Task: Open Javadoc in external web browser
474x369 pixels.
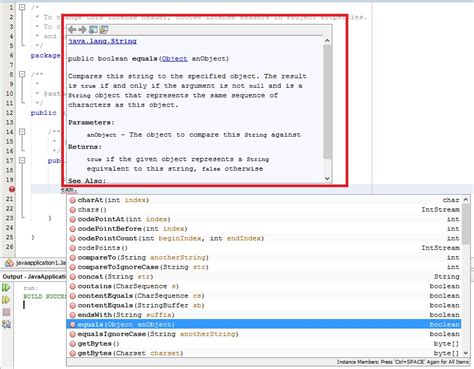Action: pos(93,30)
